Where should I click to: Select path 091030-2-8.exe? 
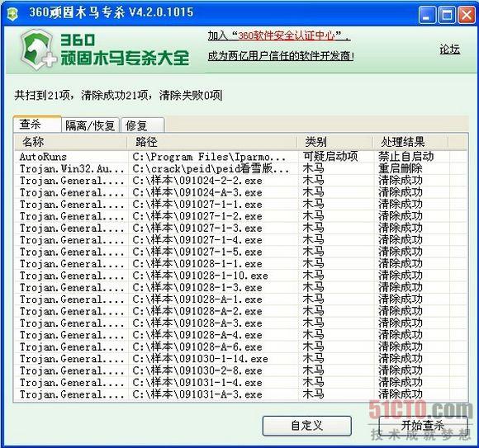pyautogui.click(x=197, y=371)
